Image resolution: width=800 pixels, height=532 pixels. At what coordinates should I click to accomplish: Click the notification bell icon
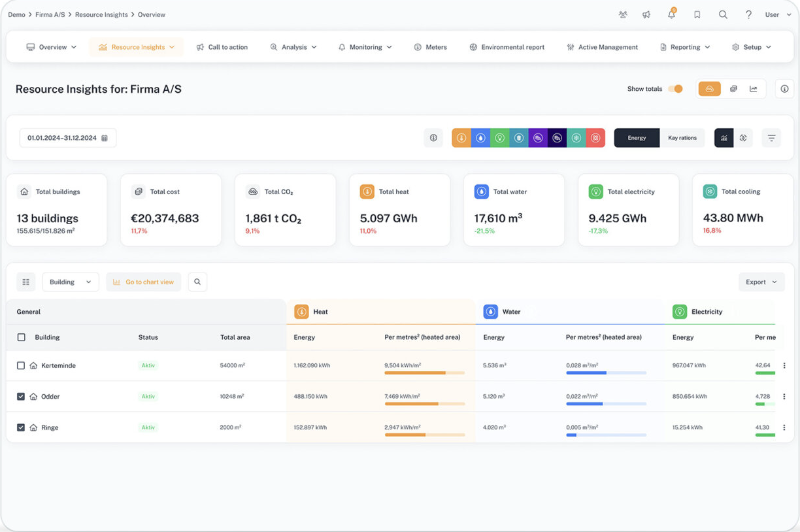pyautogui.click(x=671, y=14)
